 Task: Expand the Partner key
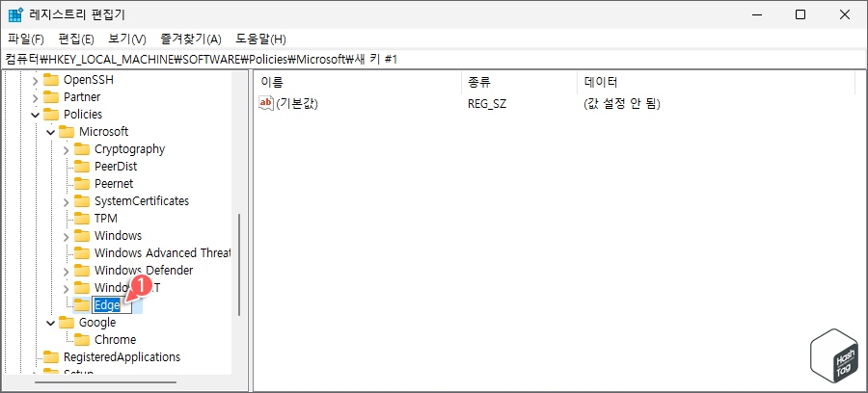pyautogui.click(x=36, y=97)
